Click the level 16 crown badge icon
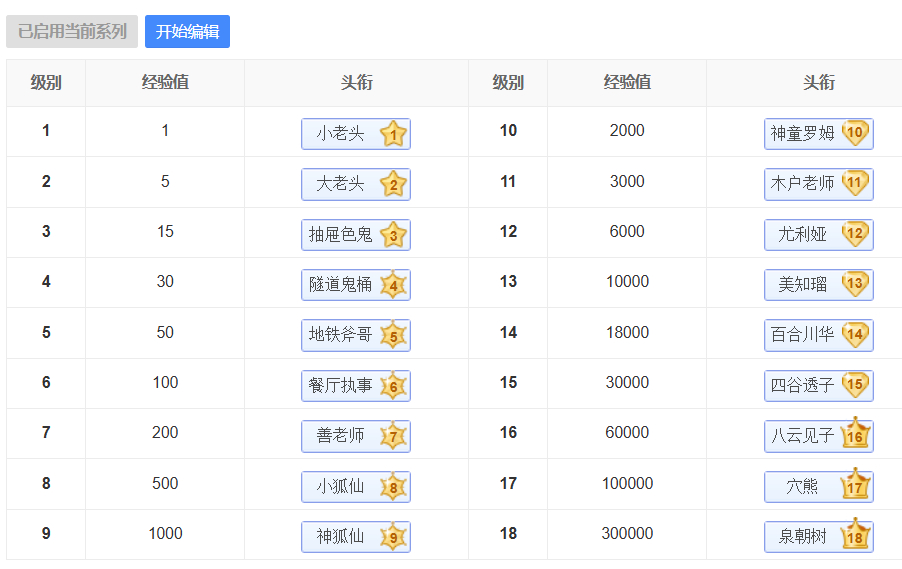 tap(856, 435)
